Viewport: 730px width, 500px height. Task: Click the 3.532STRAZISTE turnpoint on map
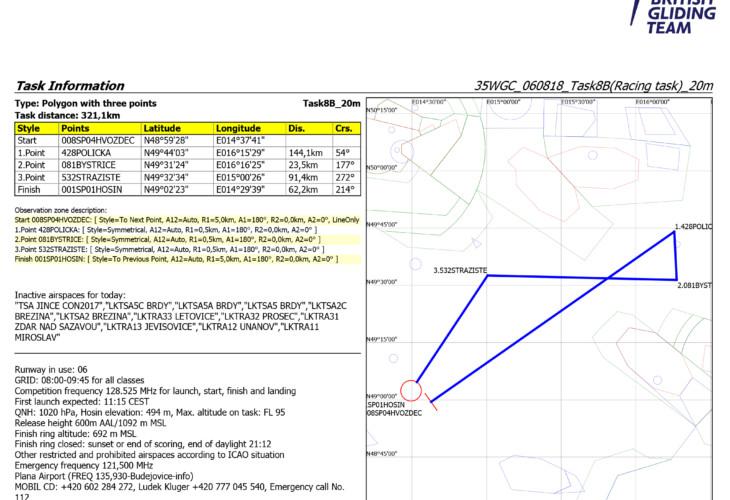[x=460, y=270]
